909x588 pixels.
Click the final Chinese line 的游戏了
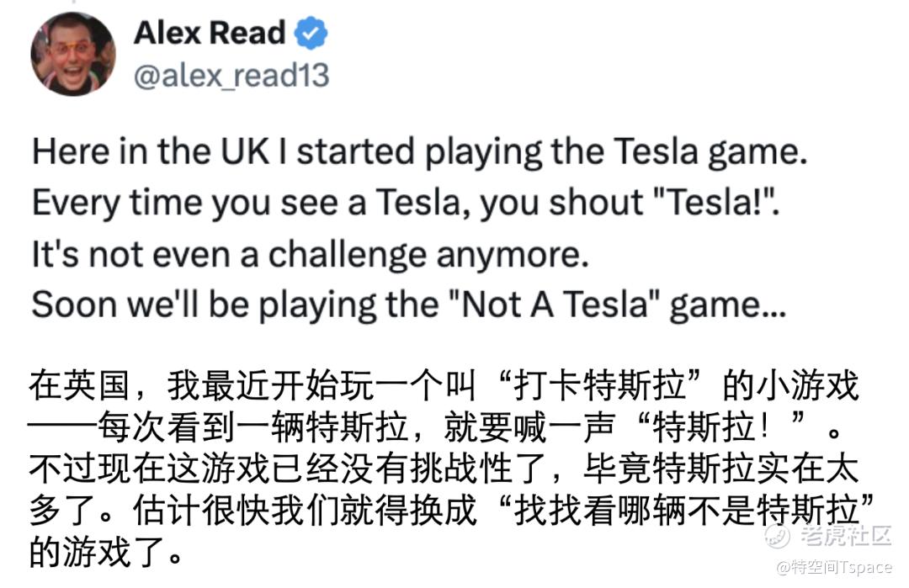tap(105, 553)
